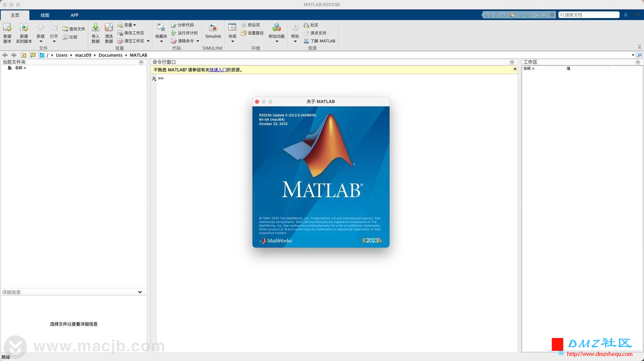Screen dimensions: 644x361
Task: Click the 帮助 question-mark icon
Action: [295, 28]
